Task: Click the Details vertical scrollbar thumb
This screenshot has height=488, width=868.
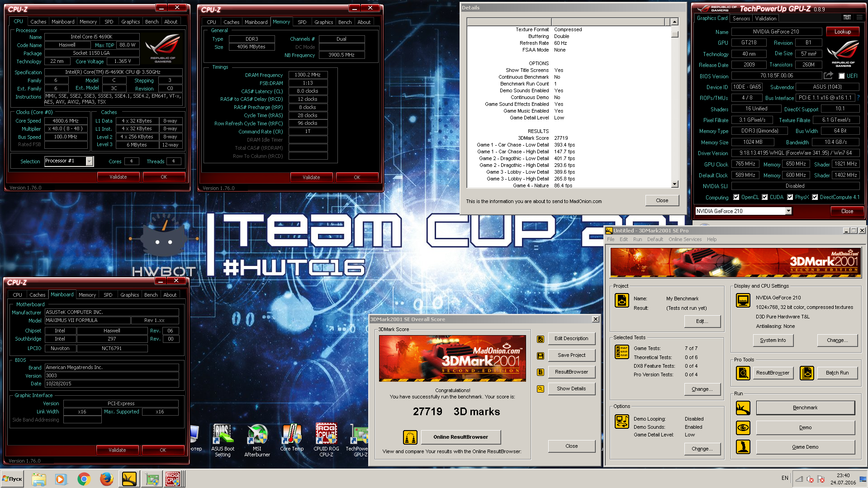Action: (x=674, y=34)
